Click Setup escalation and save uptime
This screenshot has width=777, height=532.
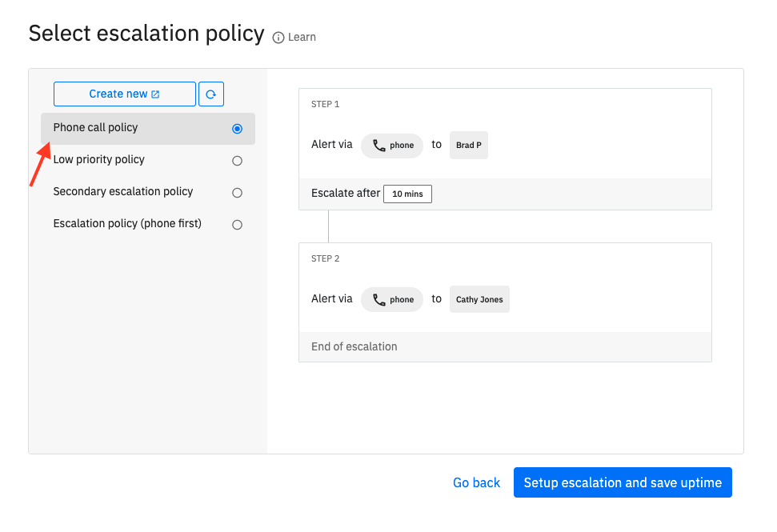point(623,482)
